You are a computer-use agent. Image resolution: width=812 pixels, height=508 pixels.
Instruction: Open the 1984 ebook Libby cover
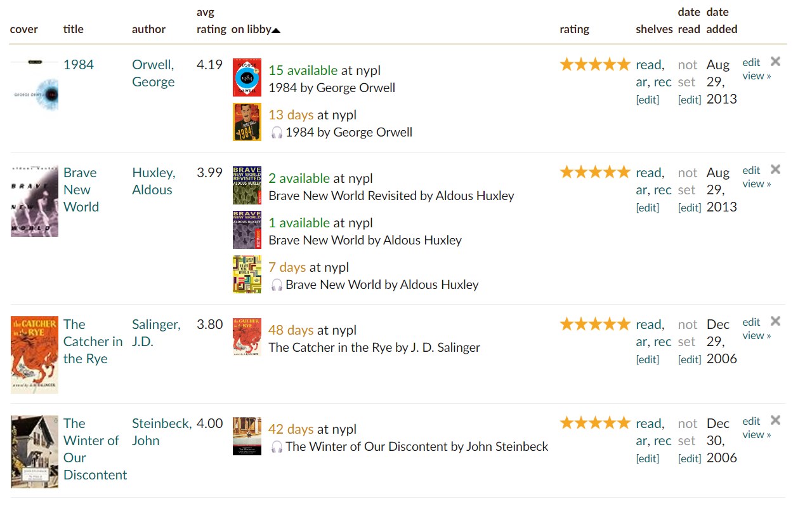(x=247, y=78)
